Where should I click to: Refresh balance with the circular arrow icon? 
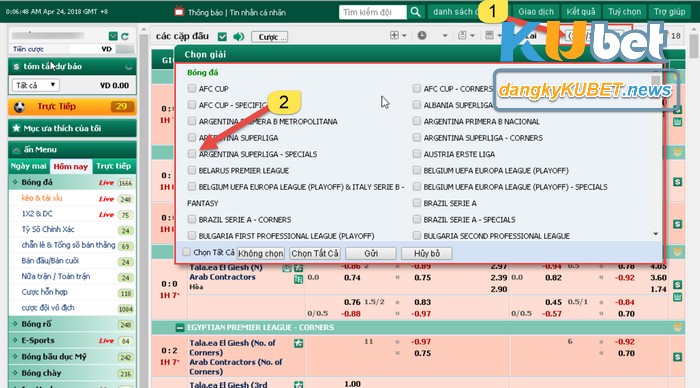125,36
